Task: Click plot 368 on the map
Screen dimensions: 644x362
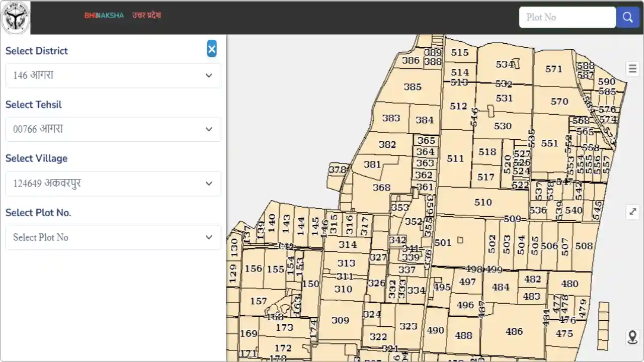Action: pyautogui.click(x=381, y=188)
